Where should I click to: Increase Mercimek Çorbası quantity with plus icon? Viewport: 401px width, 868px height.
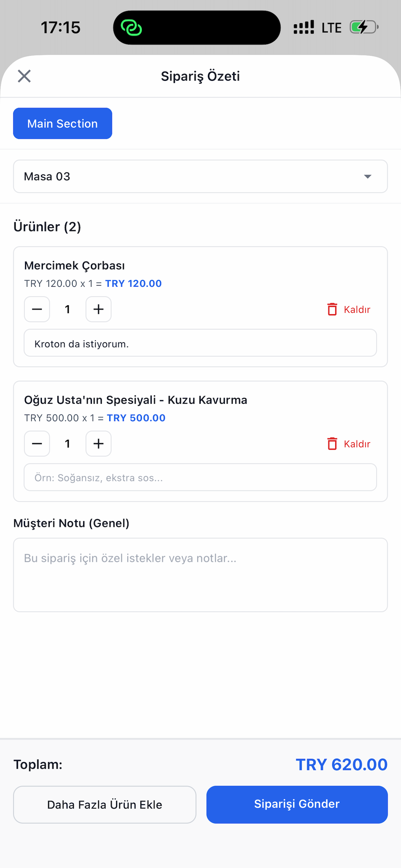(x=98, y=309)
